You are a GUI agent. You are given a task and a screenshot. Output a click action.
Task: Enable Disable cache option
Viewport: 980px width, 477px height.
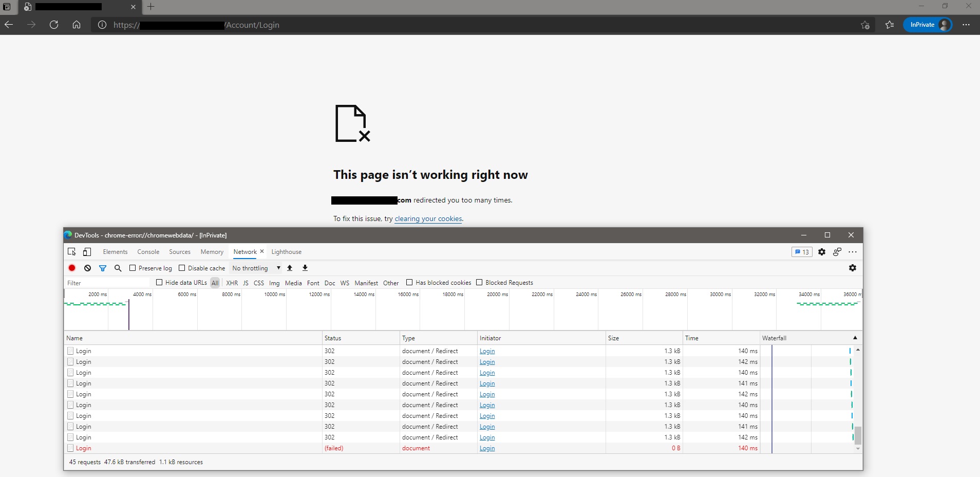click(x=181, y=268)
